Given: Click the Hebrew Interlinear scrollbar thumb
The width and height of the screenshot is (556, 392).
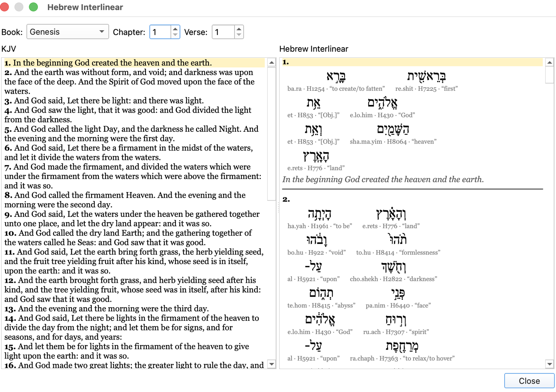Looking at the screenshot, I should tap(549, 75).
